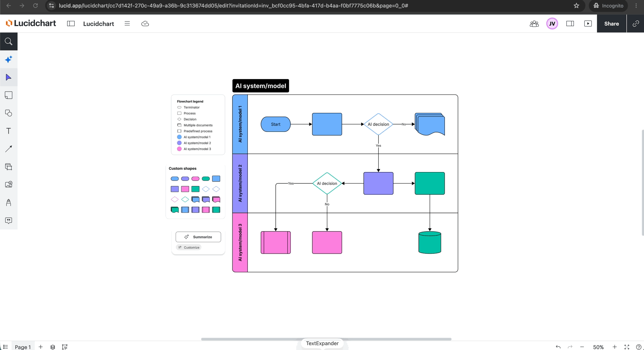
Task: Zoom in with the plus button
Action: tap(615, 347)
